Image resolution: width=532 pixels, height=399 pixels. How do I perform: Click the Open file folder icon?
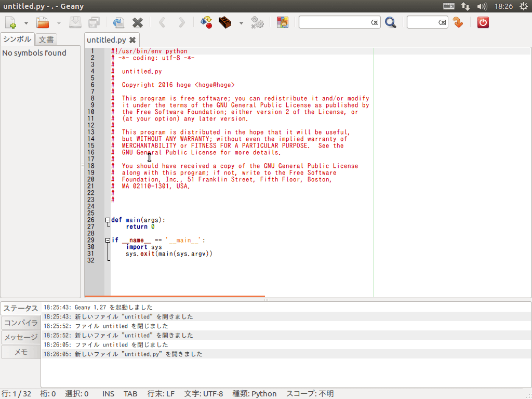pyautogui.click(x=43, y=23)
